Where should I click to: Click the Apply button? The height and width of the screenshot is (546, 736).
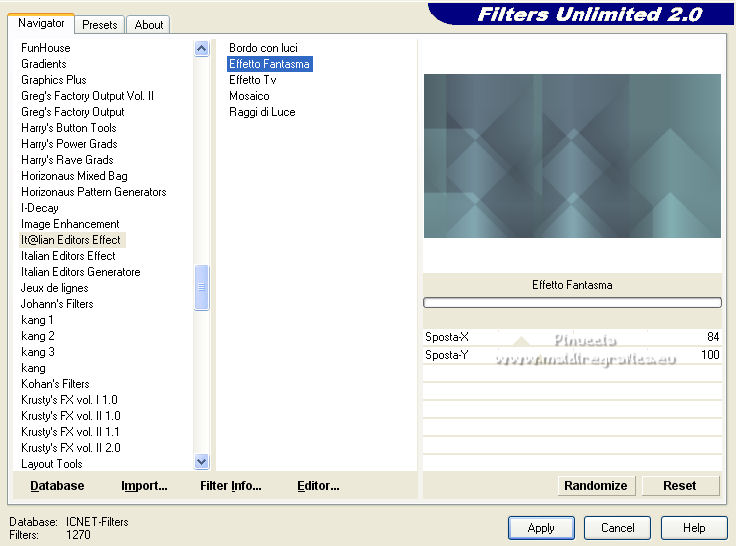[541, 528]
